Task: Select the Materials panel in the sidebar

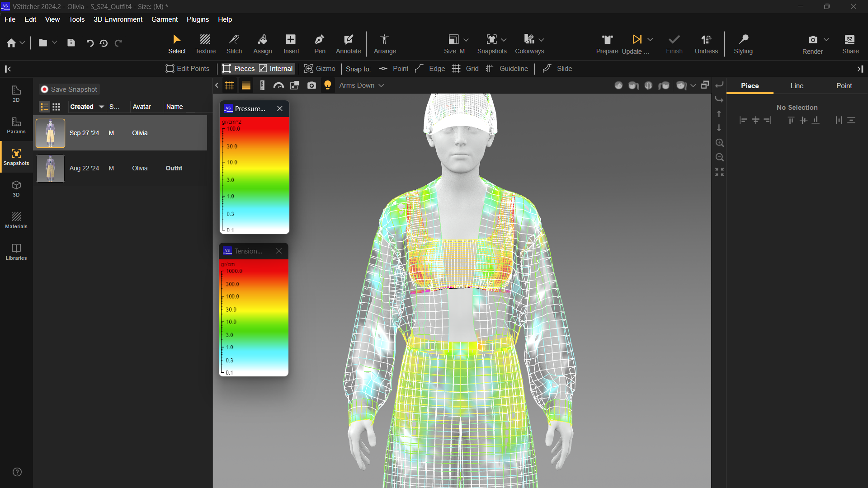Action: click(x=16, y=221)
